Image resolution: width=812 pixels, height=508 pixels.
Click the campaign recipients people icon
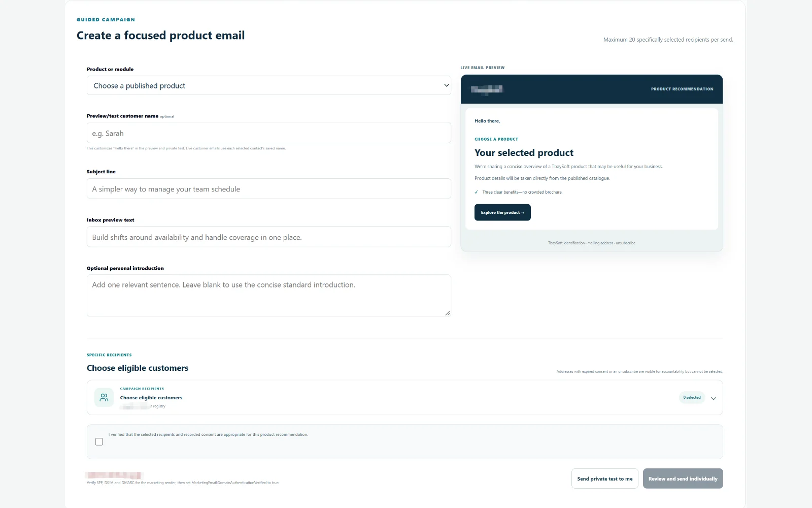[x=104, y=397]
